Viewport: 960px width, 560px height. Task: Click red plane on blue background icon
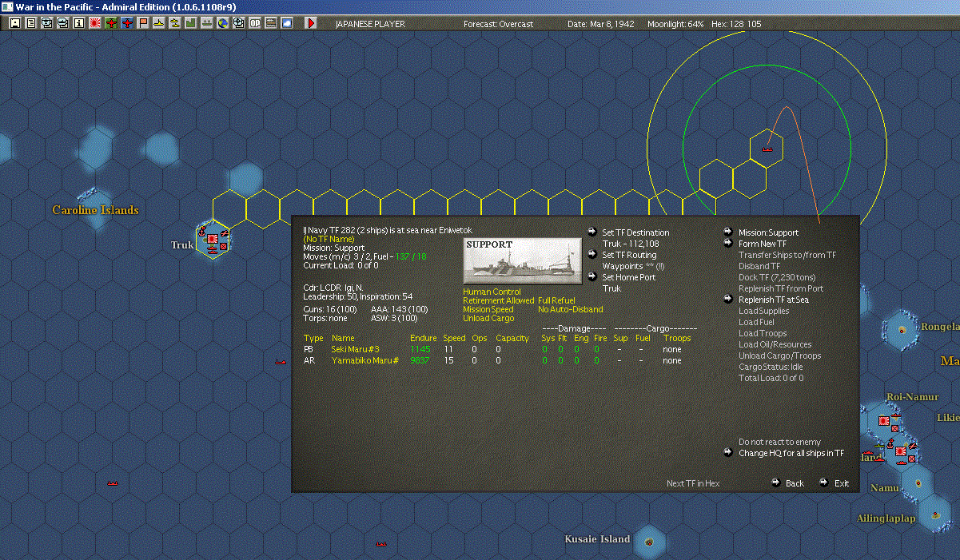click(x=127, y=24)
